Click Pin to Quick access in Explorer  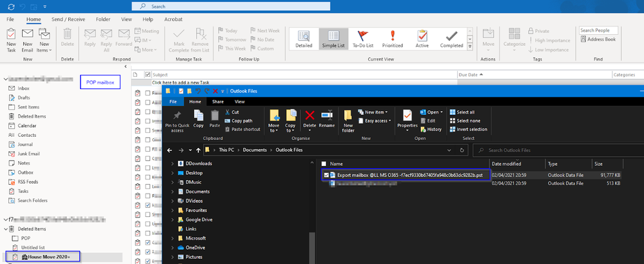tap(177, 121)
